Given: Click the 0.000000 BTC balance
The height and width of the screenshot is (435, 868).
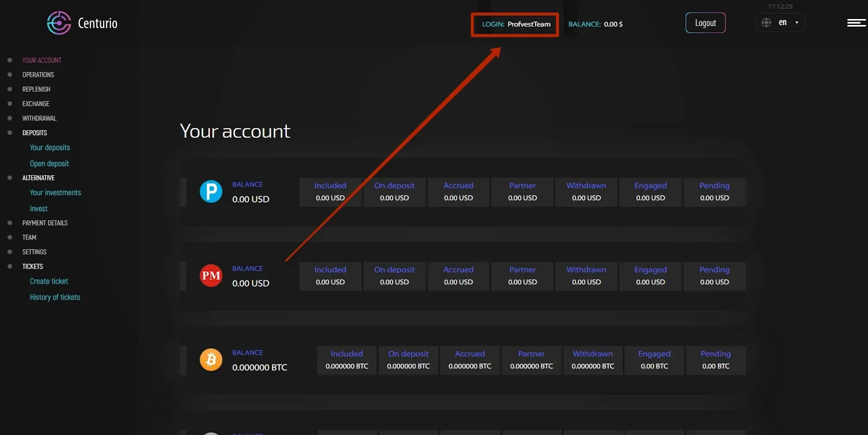Looking at the screenshot, I should click(260, 367).
